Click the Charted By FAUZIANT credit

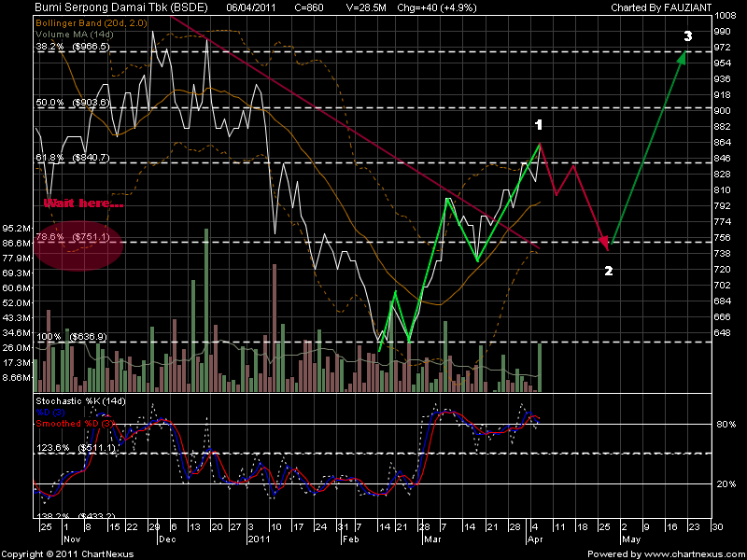tap(661, 7)
